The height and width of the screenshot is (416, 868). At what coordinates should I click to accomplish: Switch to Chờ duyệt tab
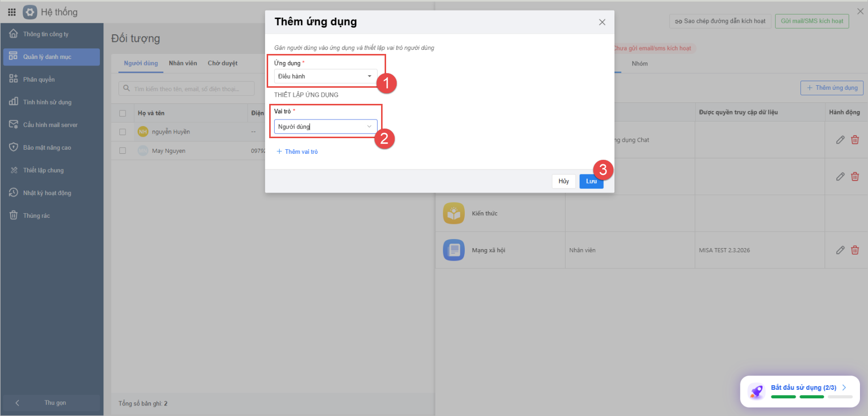coord(222,64)
